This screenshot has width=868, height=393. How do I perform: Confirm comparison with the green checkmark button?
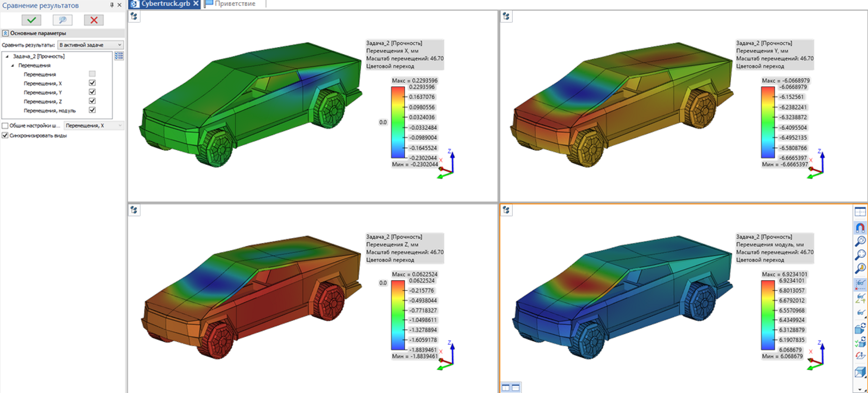pyautogui.click(x=31, y=20)
